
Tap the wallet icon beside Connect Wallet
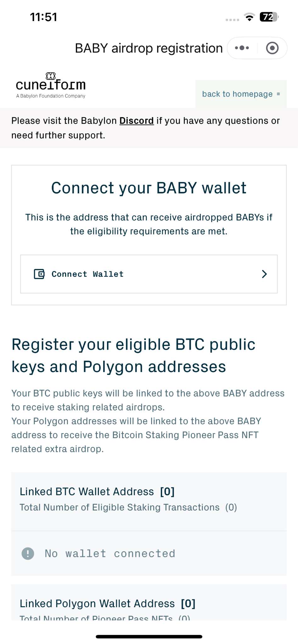click(x=39, y=274)
